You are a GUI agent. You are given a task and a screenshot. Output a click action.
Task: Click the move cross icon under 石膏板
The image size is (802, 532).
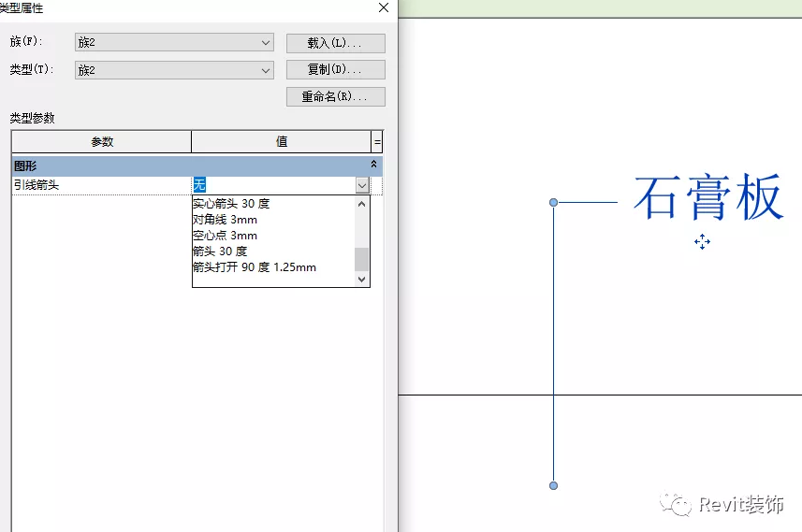click(702, 242)
